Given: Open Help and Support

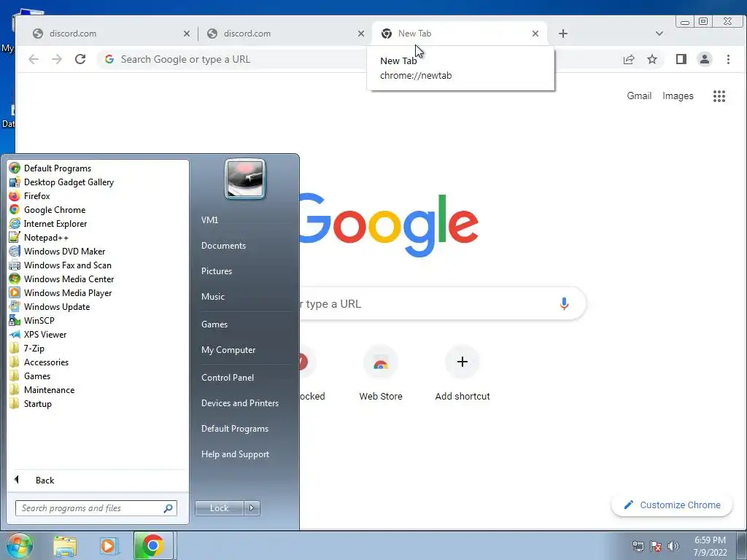Looking at the screenshot, I should [246, 454].
